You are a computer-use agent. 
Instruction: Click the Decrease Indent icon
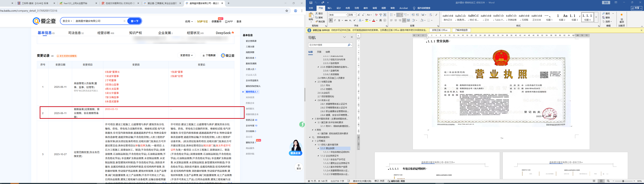(x=413, y=15)
